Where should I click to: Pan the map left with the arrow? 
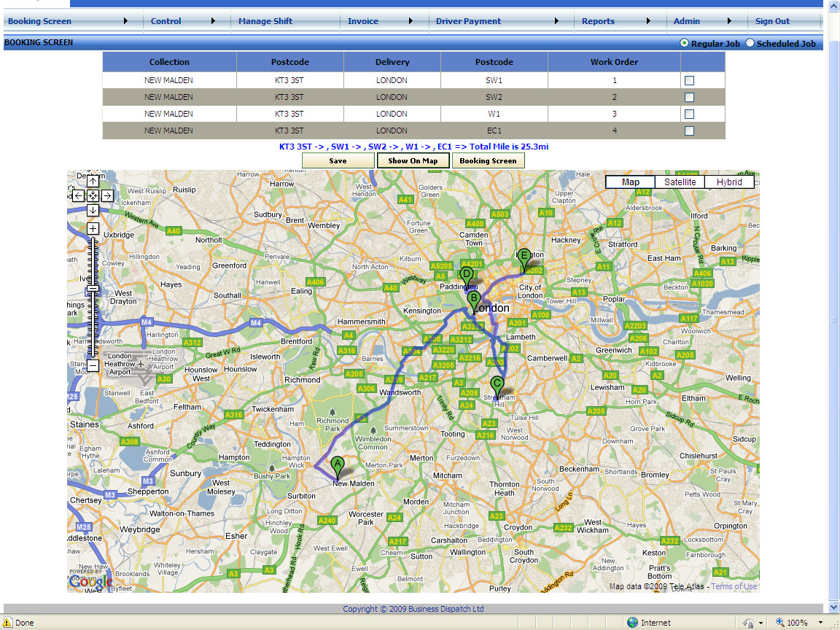click(78, 195)
